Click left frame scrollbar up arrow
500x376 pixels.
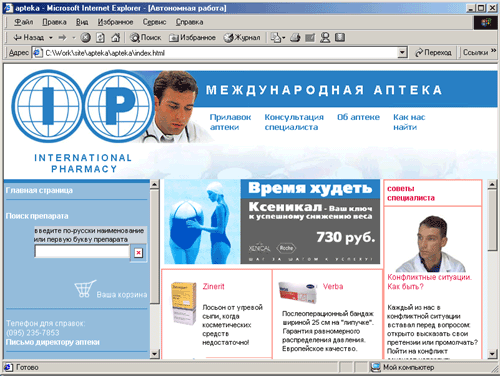coord(155,184)
